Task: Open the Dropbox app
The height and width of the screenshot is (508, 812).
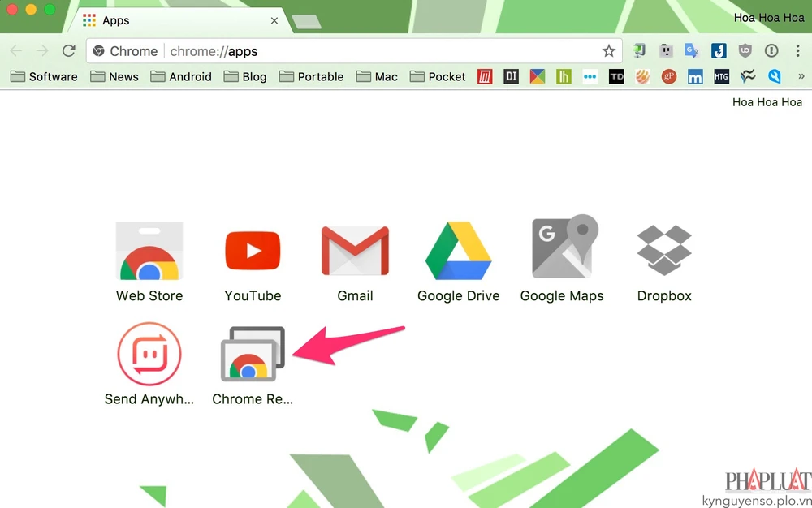Action: tap(664, 251)
